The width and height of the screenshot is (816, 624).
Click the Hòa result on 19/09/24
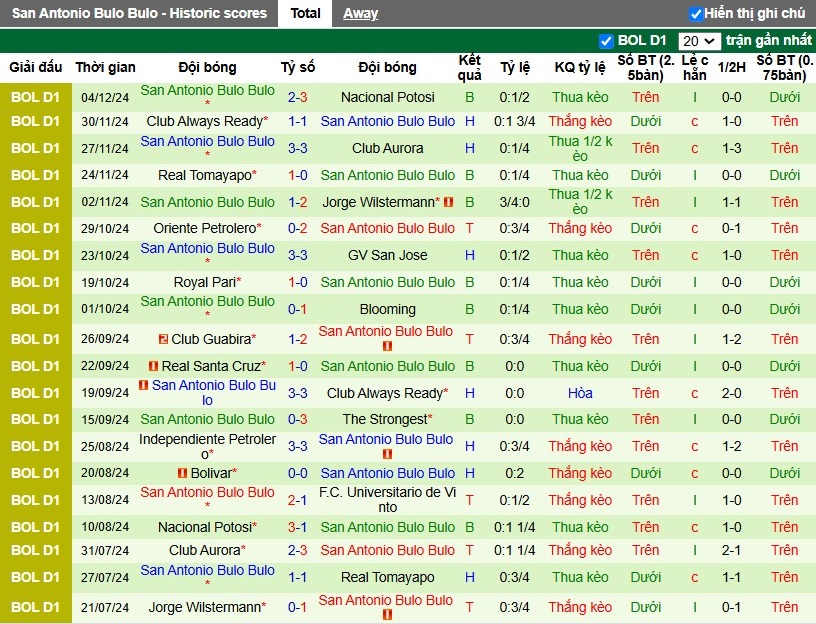point(580,393)
